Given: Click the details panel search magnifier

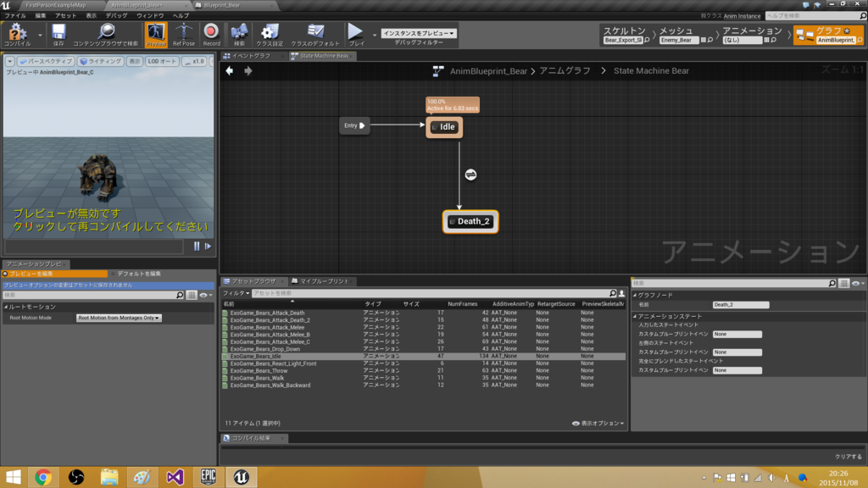Looking at the screenshot, I should tap(832, 283).
